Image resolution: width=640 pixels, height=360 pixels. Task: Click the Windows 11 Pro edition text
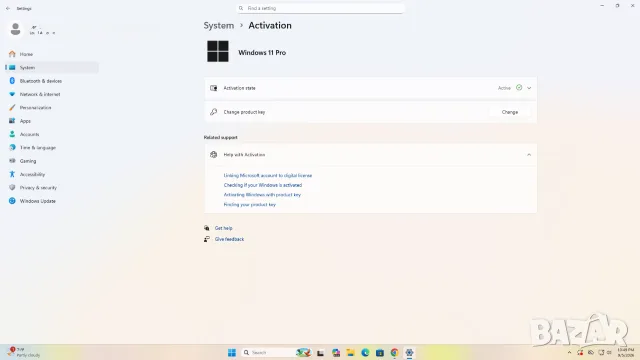pos(262,53)
